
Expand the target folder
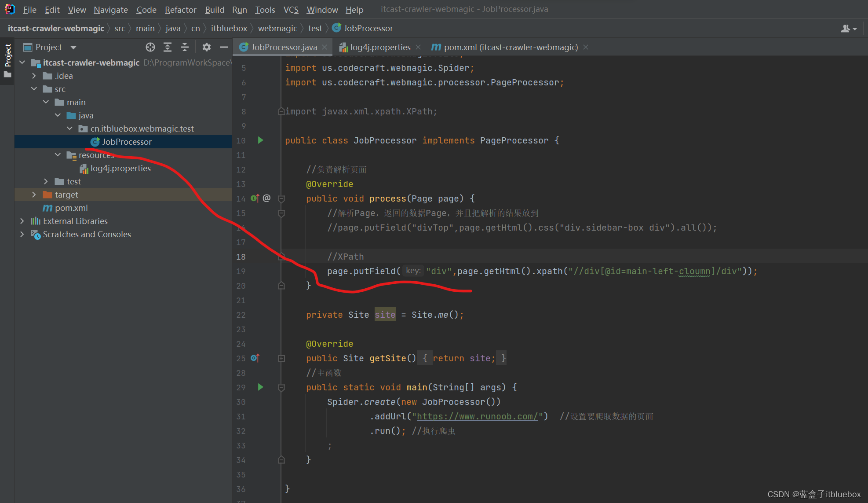click(x=34, y=195)
